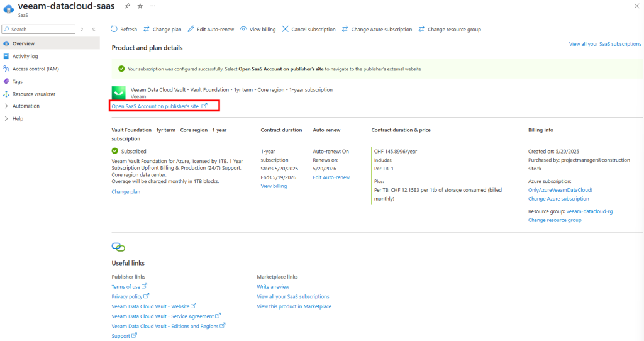Image resolution: width=644 pixels, height=341 pixels.
Task: Close the SaaS resource blade
Action: coord(636,6)
